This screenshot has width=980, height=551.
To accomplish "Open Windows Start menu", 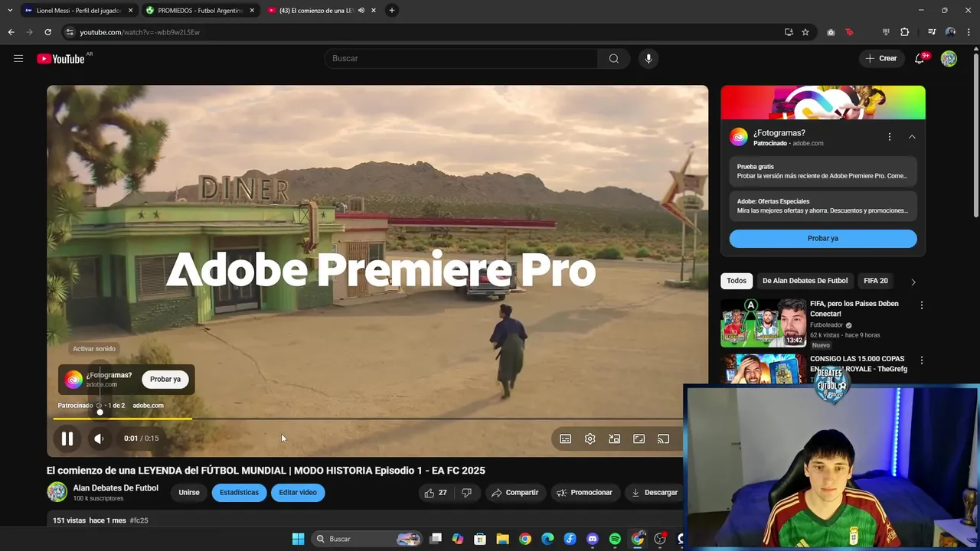I will coord(298,539).
